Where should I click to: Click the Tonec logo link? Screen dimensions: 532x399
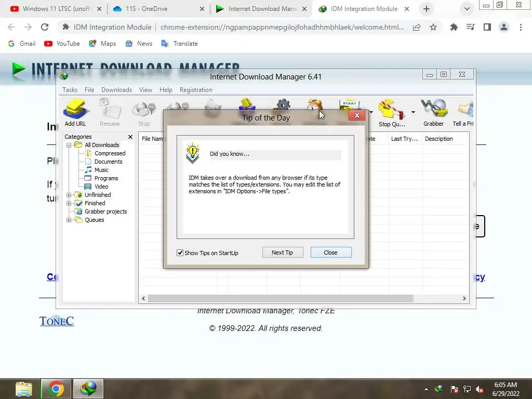click(x=56, y=321)
